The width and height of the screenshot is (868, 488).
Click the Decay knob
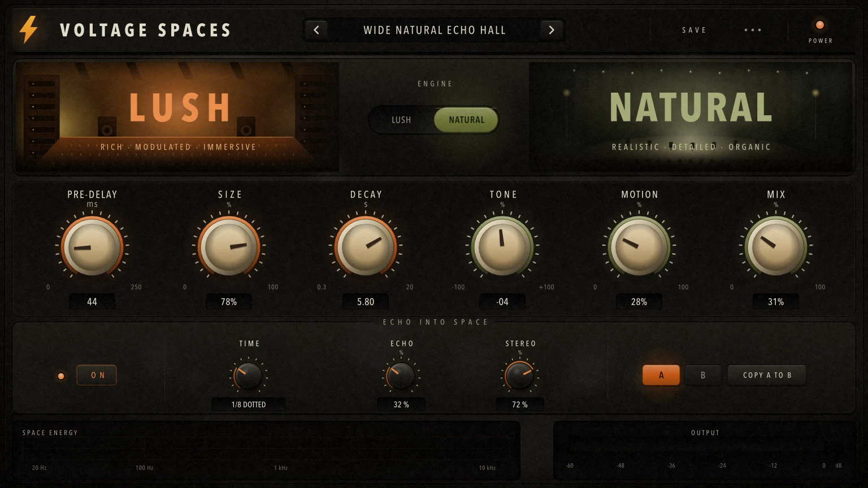point(366,247)
